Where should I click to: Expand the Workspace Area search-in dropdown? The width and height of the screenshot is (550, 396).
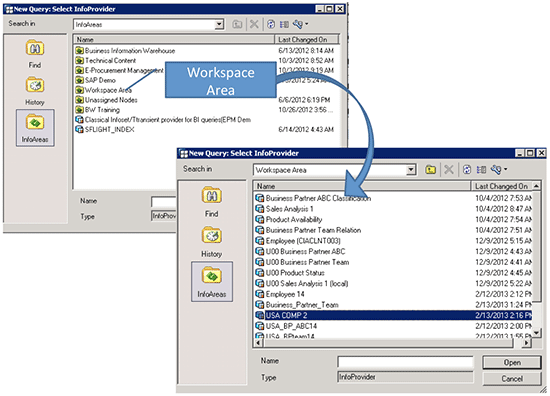tap(410, 170)
